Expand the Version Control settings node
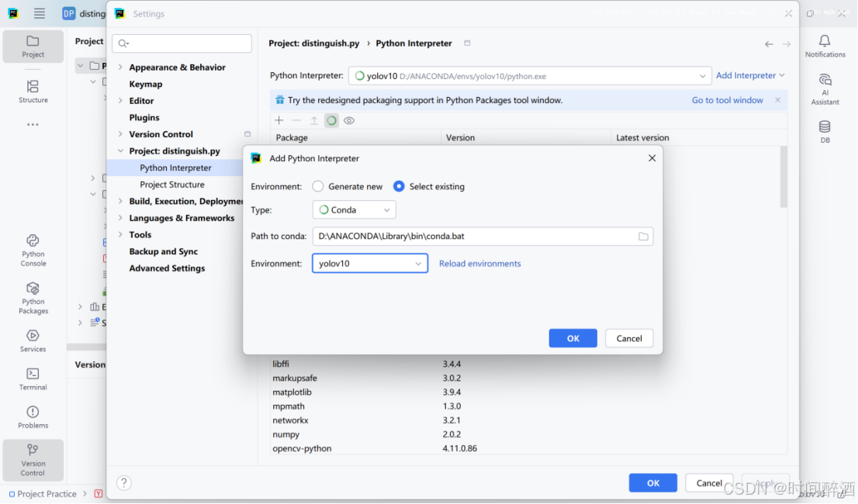This screenshot has height=504, width=858. pos(120,134)
